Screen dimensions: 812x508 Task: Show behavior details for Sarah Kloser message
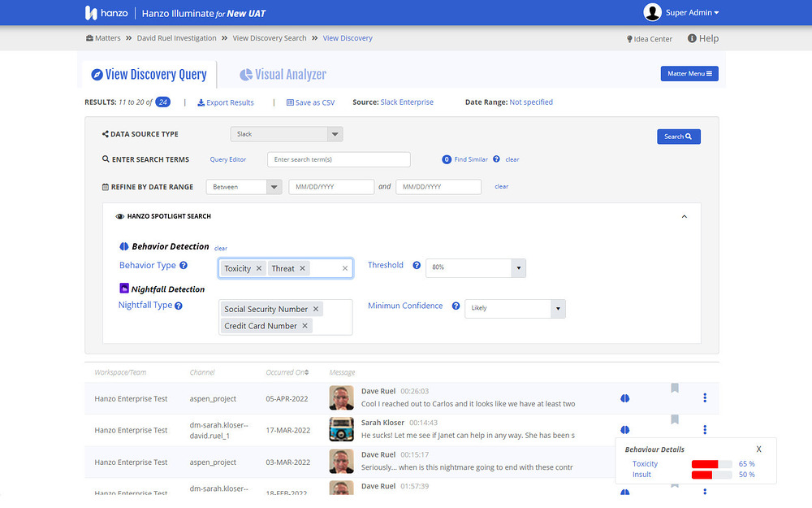[x=625, y=430]
